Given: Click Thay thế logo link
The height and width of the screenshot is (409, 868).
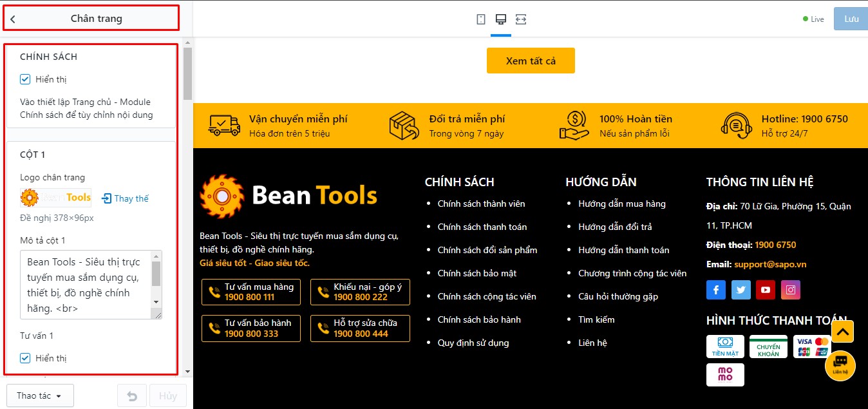Looking at the screenshot, I should (x=131, y=198).
